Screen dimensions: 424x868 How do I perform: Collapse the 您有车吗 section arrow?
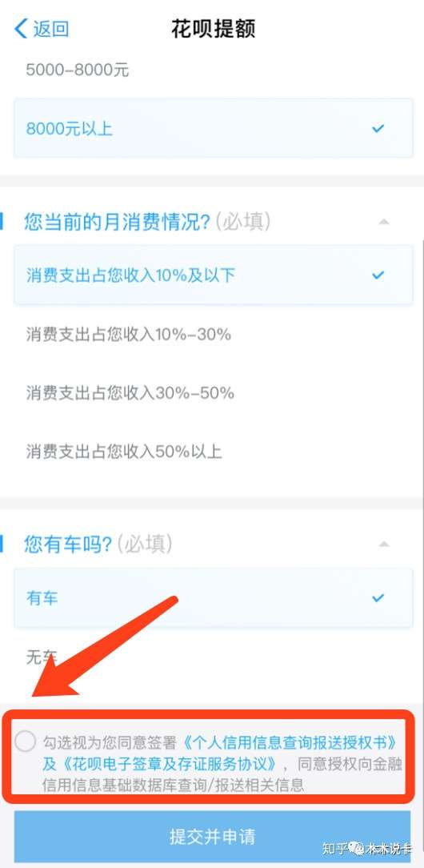tap(383, 545)
